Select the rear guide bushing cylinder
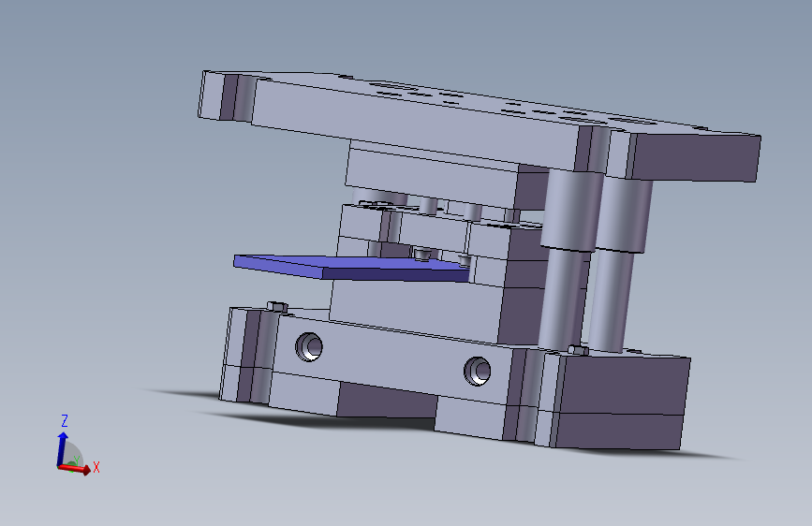 tap(624, 215)
